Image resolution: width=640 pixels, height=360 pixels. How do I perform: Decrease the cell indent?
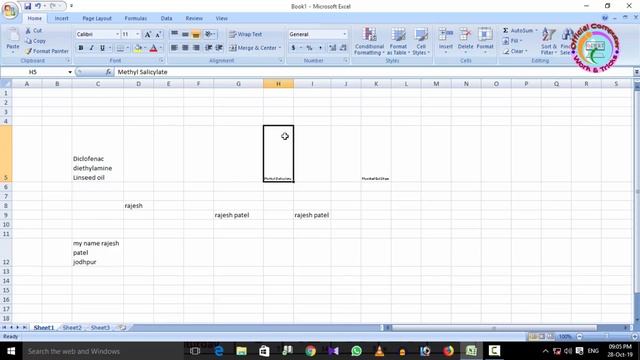point(209,48)
